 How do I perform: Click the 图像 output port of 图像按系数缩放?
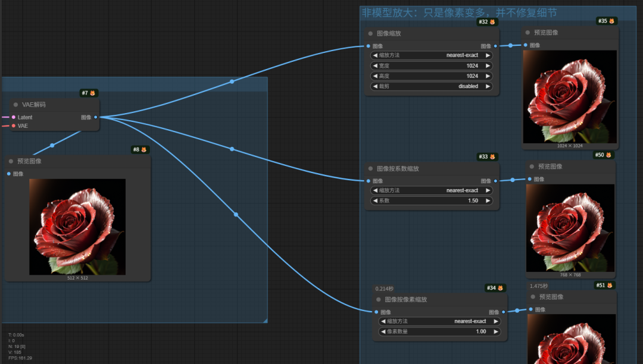[495, 181]
